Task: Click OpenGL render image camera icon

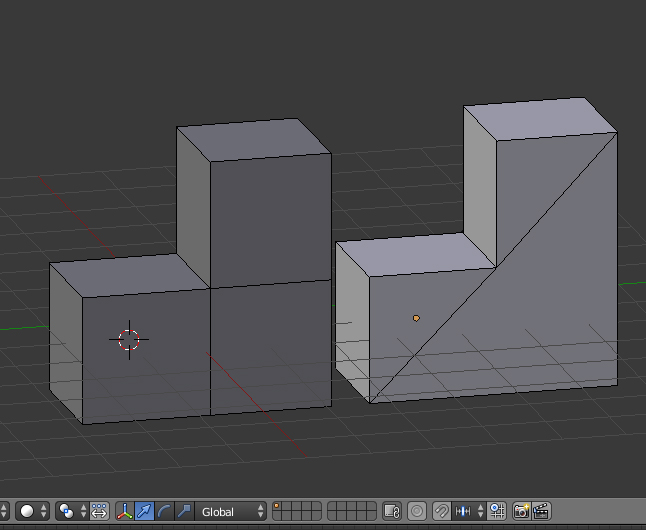Action: tap(522, 511)
